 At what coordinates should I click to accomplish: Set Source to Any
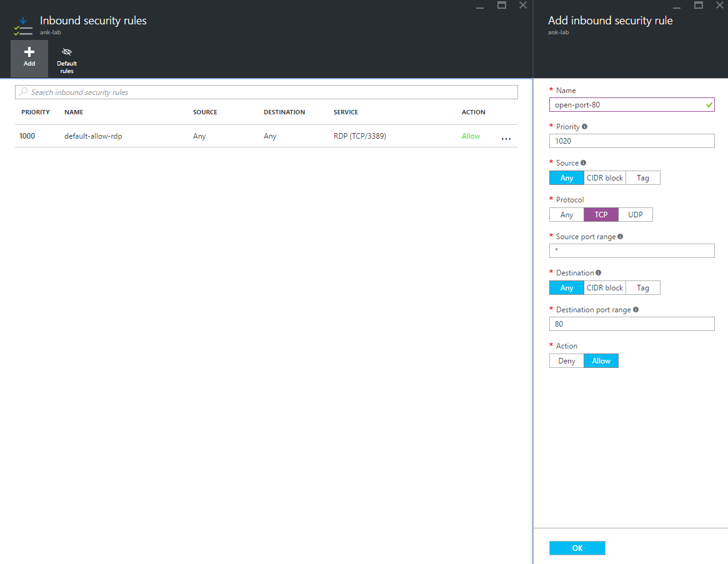pyautogui.click(x=566, y=178)
